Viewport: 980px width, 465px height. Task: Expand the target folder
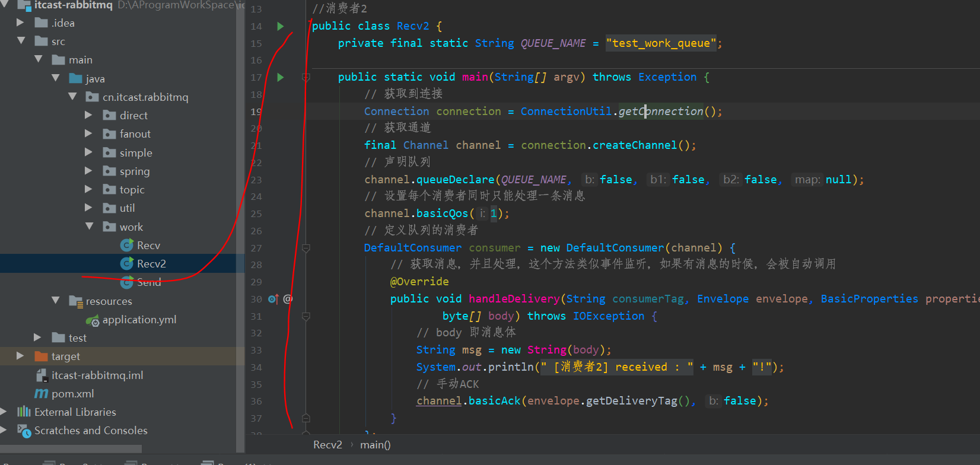point(21,356)
